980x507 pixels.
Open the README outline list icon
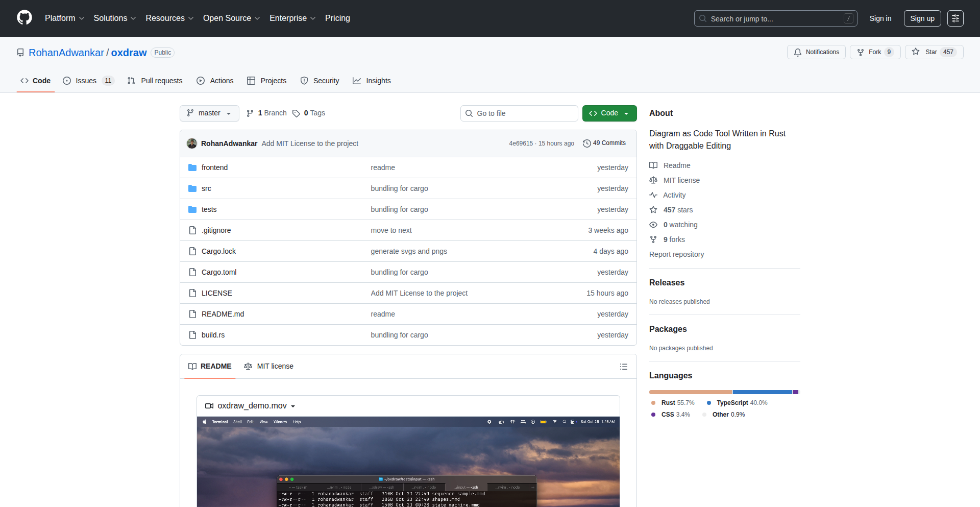click(x=624, y=367)
